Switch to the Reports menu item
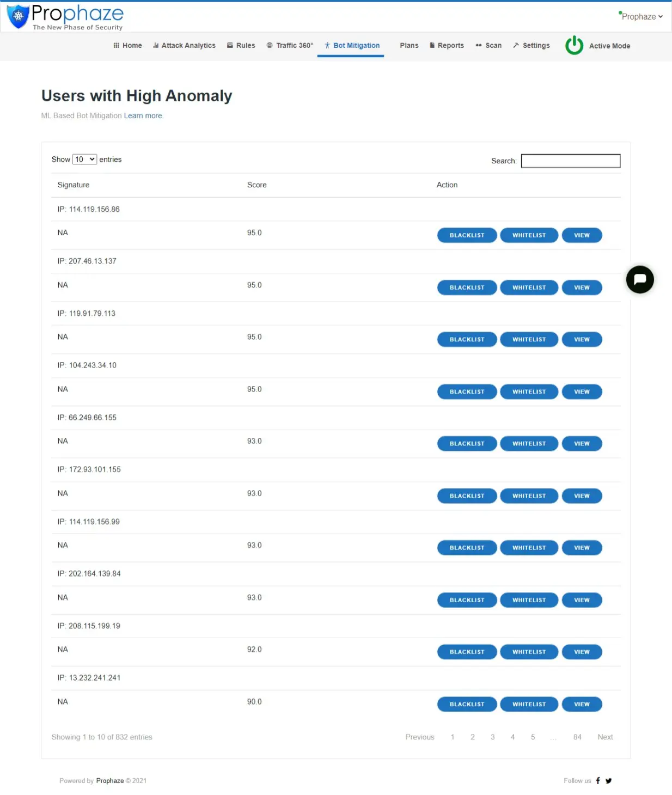 click(447, 46)
